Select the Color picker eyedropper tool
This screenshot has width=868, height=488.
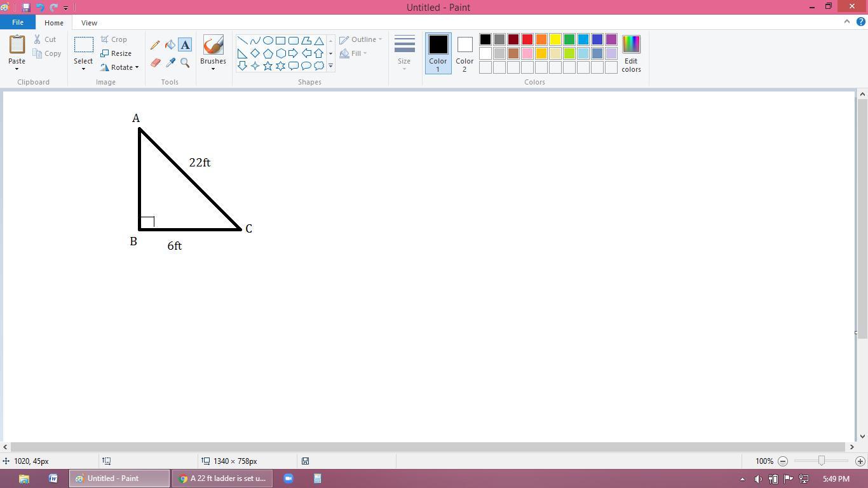coord(170,63)
